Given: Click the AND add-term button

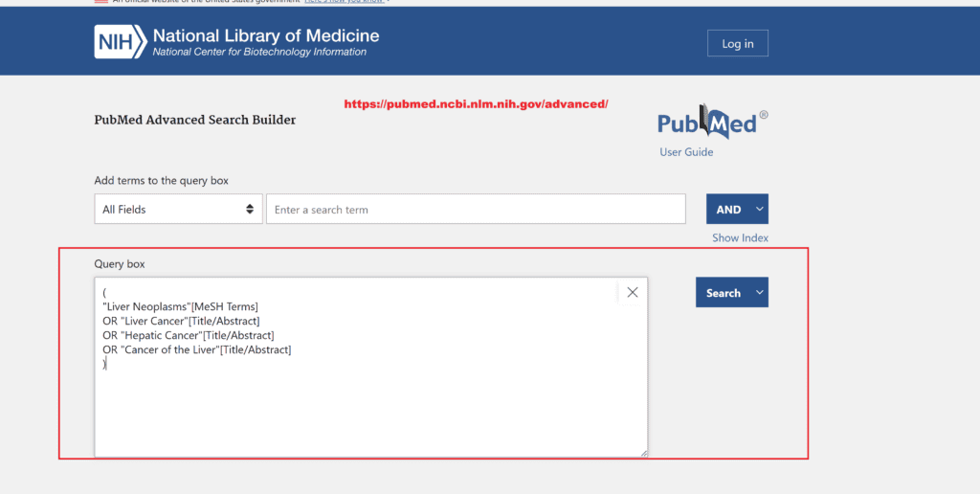Looking at the screenshot, I should click(728, 209).
